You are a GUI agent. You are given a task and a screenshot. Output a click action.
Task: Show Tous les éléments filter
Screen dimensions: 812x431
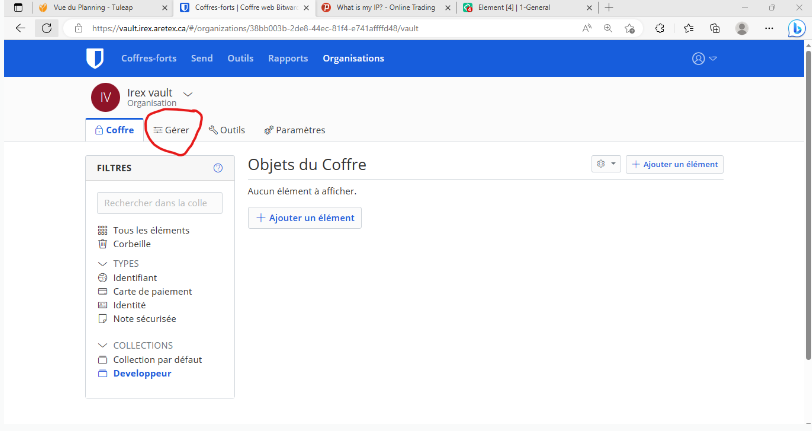[x=143, y=231]
